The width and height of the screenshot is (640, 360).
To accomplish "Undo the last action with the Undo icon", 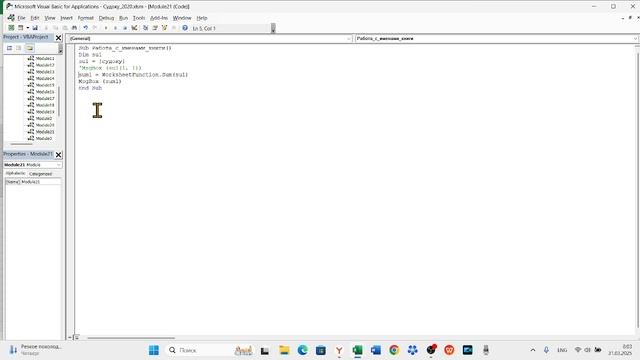I will coord(86,28).
